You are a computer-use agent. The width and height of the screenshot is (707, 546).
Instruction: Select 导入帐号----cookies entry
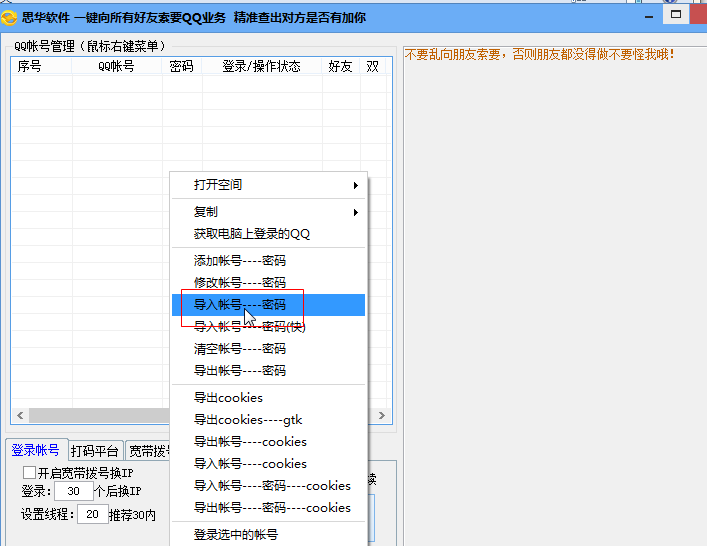coord(268,464)
